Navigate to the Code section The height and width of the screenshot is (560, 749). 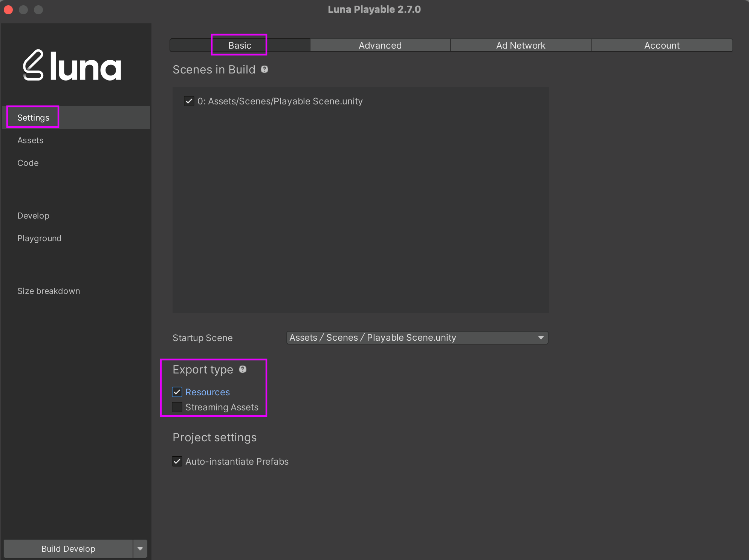pos(28,163)
